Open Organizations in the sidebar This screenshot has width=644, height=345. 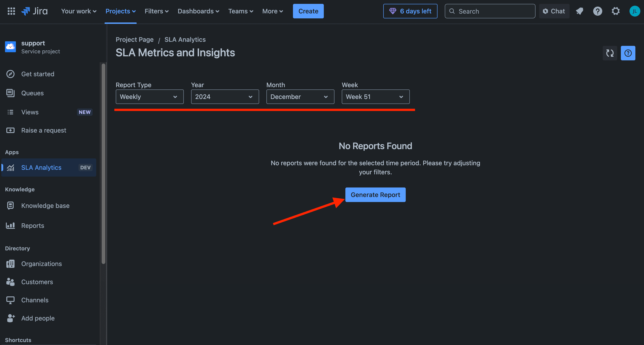(x=49, y=264)
